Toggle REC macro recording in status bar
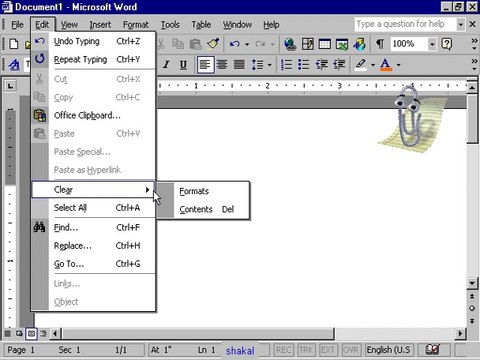 click(283, 350)
